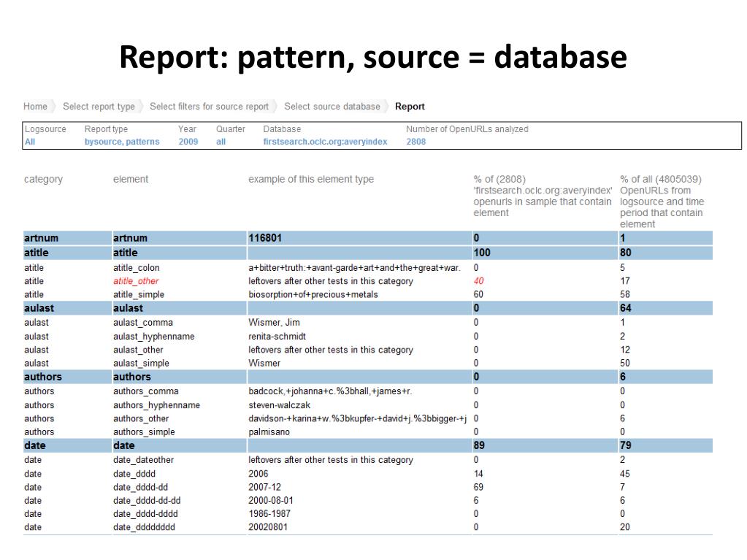This screenshot has height=560, width=747.
Task: Select the artnum category header row
Action: pos(41,238)
